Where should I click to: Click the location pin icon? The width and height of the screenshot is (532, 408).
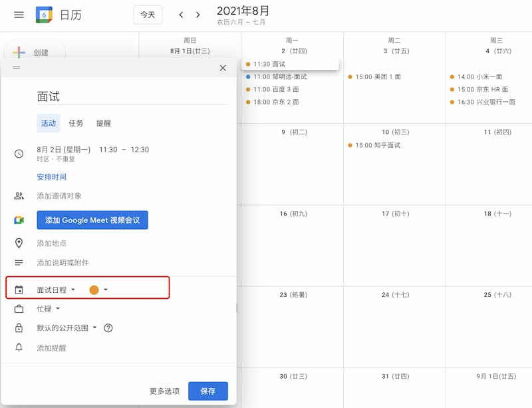click(19, 243)
